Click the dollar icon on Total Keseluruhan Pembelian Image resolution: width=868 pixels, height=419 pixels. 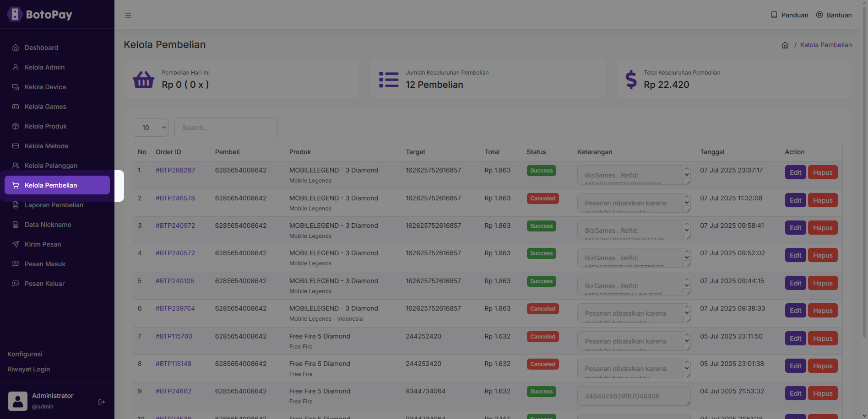click(631, 80)
